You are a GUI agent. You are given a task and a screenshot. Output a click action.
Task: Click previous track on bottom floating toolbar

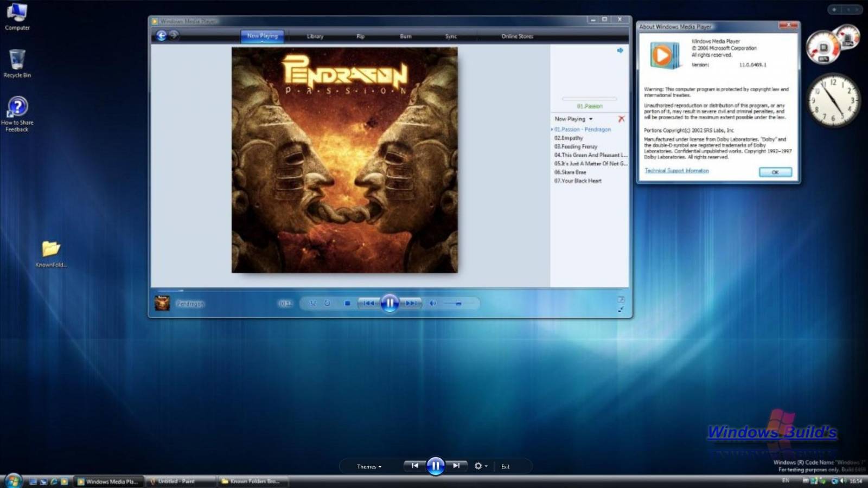coord(415,466)
